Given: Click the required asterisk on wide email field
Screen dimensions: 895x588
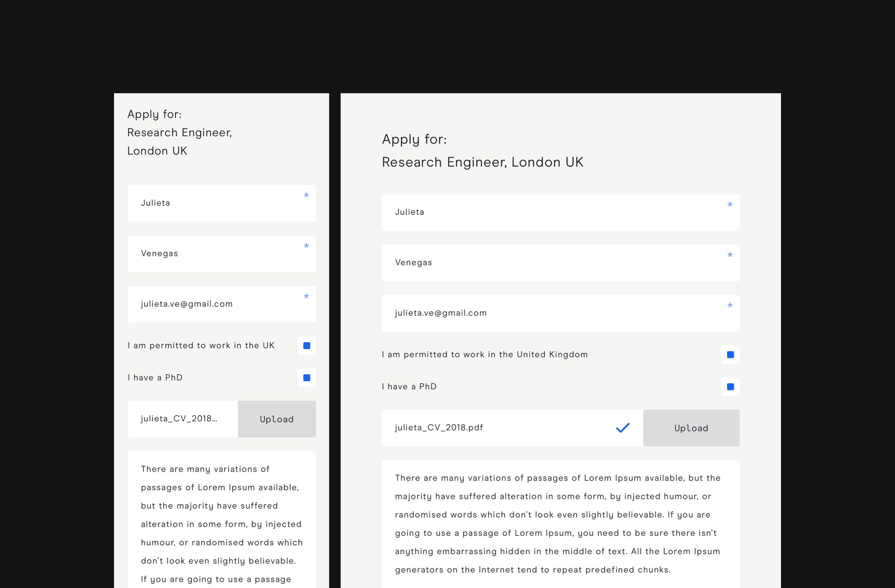Looking at the screenshot, I should [x=730, y=305].
